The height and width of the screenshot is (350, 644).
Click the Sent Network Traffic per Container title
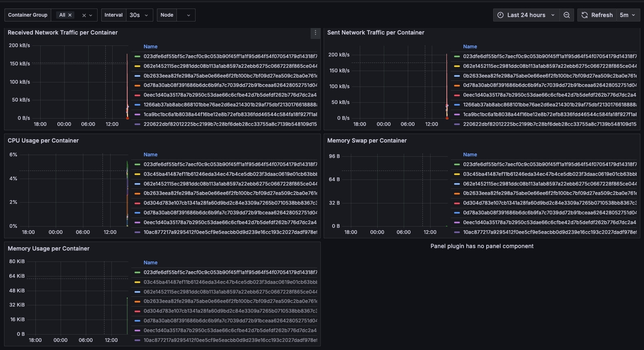point(376,32)
